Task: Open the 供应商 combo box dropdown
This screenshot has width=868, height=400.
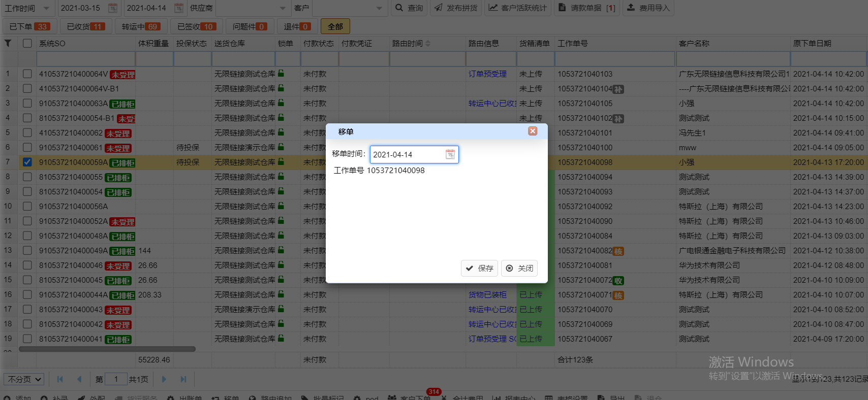Action: click(283, 8)
